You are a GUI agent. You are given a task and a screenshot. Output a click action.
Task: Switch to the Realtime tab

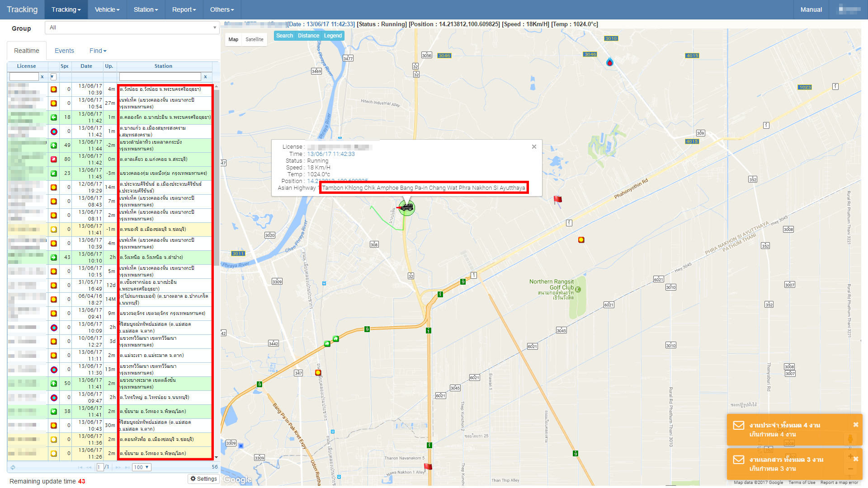27,51
